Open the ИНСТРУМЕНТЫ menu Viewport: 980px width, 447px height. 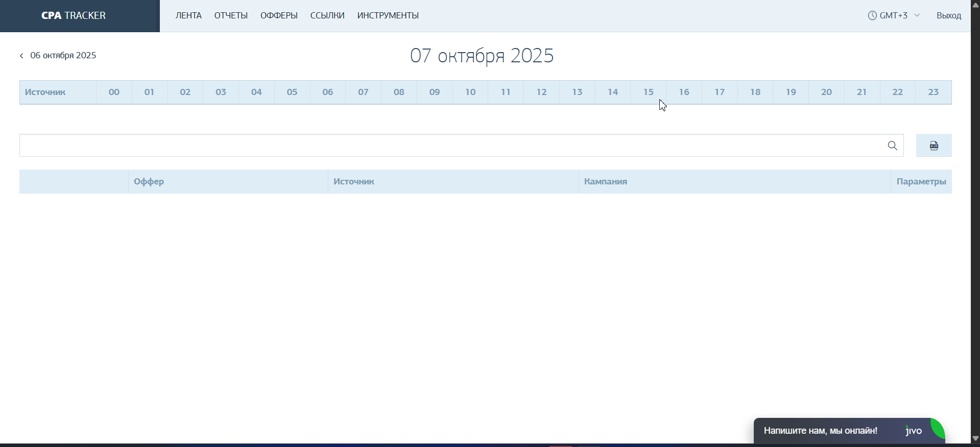388,16
